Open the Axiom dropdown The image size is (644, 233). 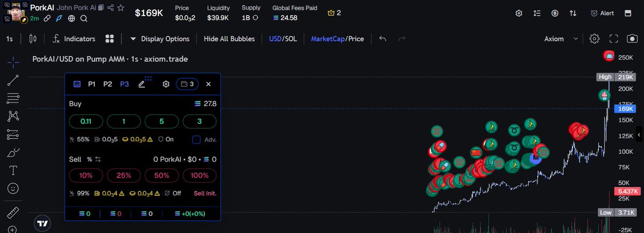tap(561, 39)
